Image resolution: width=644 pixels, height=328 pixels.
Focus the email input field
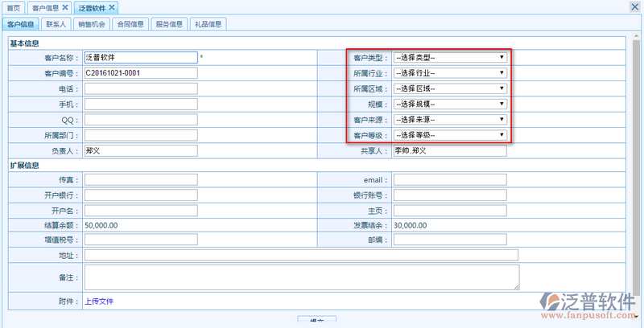(x=450, y=179)
